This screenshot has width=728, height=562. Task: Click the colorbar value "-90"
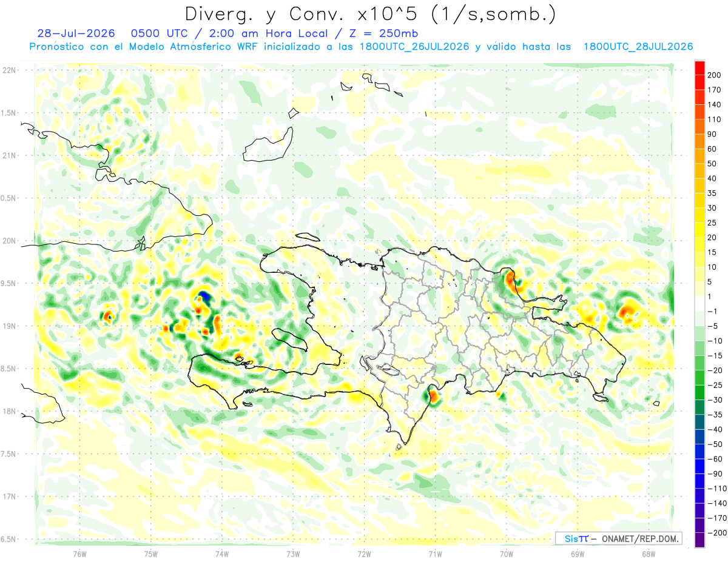[x=715, y=474]
